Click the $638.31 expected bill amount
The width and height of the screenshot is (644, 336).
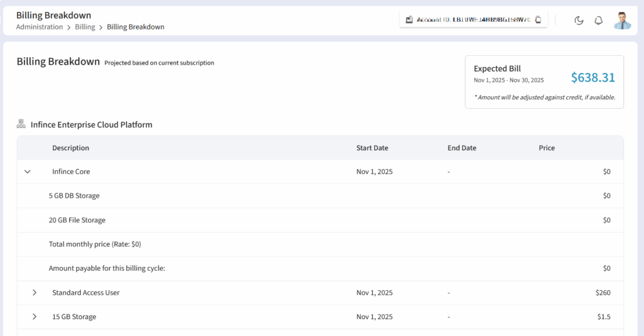click(x=592, y=77)
